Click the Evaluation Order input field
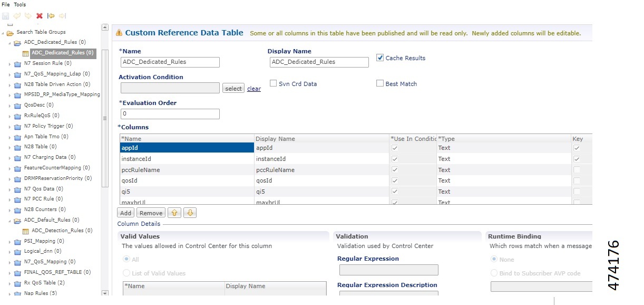The image size is (644, 305). [x=170, y=114]
